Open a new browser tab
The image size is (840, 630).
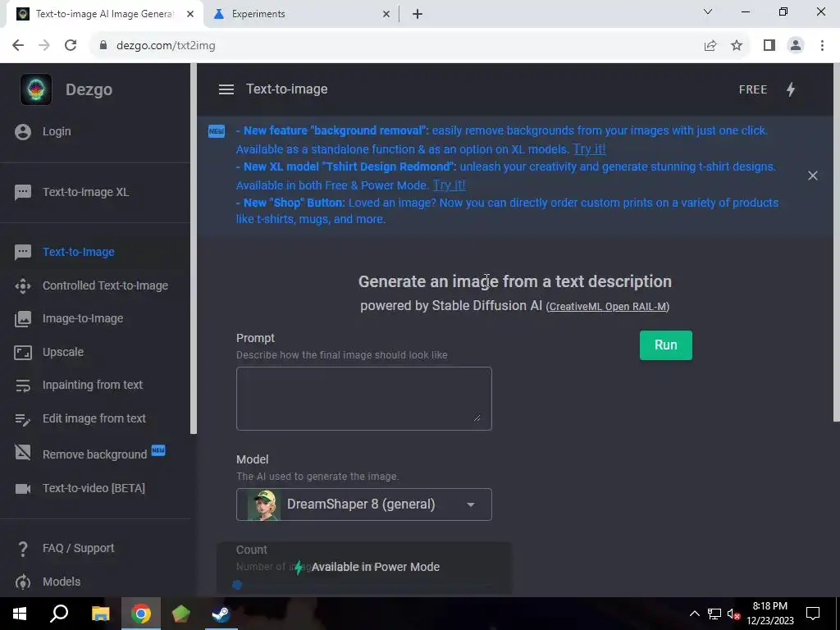point(418,15)
